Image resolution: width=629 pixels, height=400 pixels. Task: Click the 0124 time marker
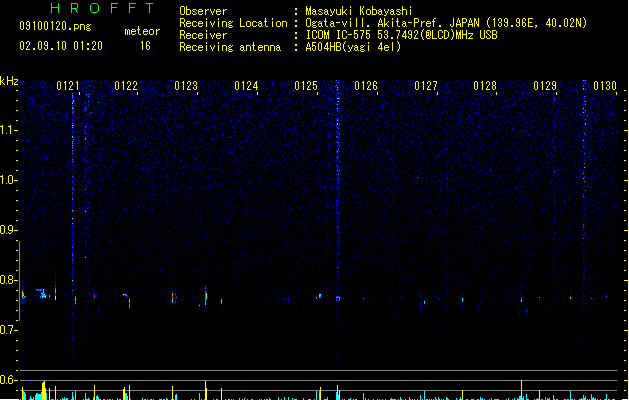pyautogui.click(x=246, y=86)
